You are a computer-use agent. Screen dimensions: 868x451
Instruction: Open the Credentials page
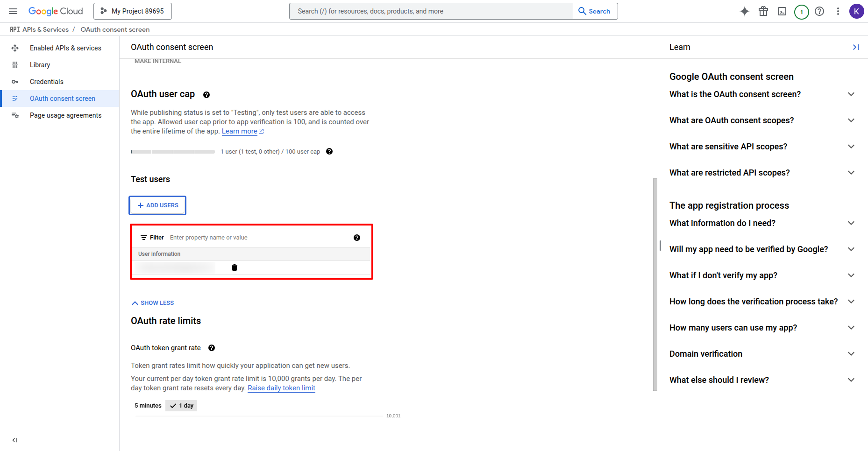click(60, 82)
